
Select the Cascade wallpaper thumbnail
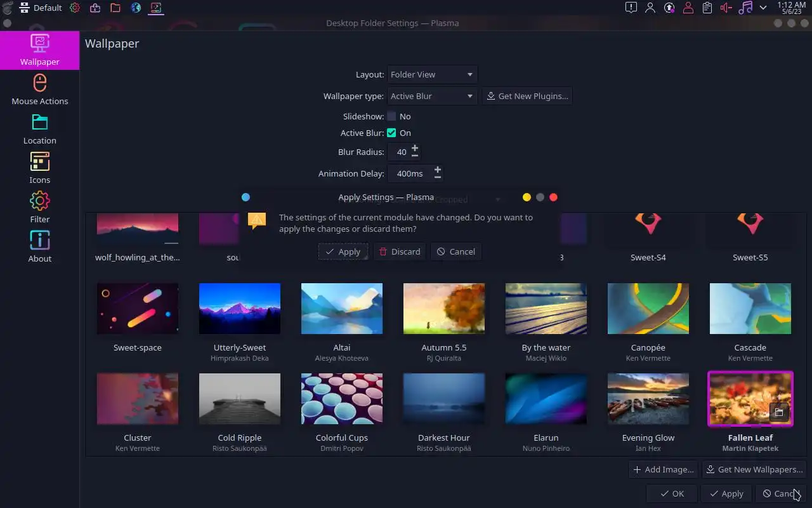pos(750,309)
